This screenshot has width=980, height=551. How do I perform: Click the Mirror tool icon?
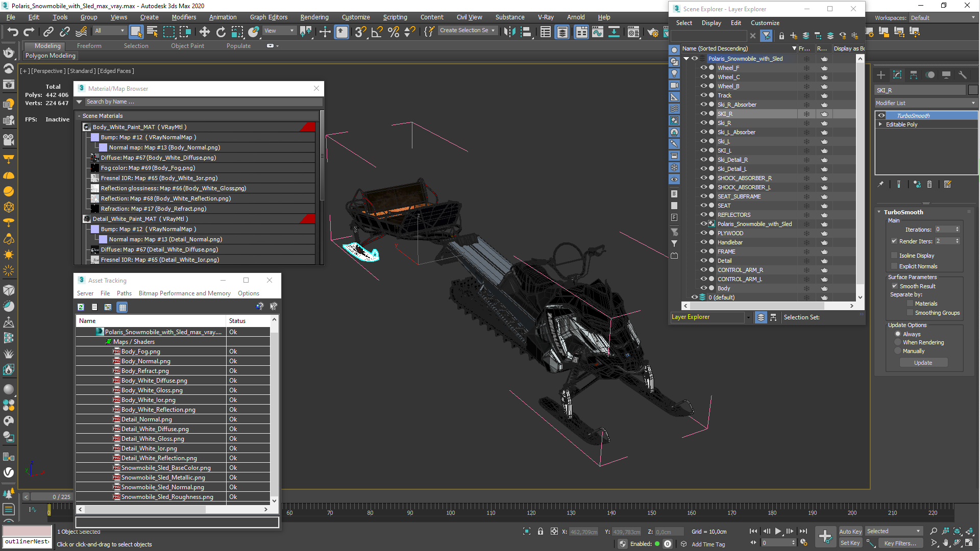pyautogui.click(x=509, y=32)
